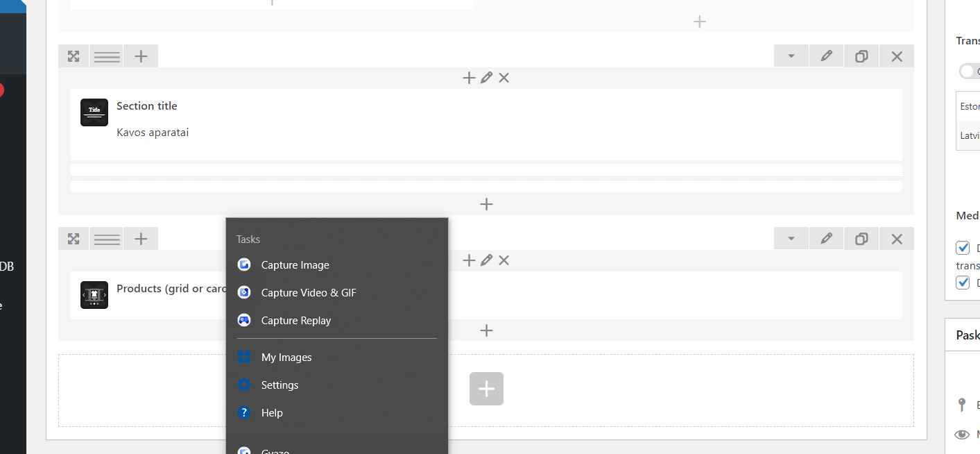Clone the Products row
The height and width of the screenshot is (454, 980).
861,239
